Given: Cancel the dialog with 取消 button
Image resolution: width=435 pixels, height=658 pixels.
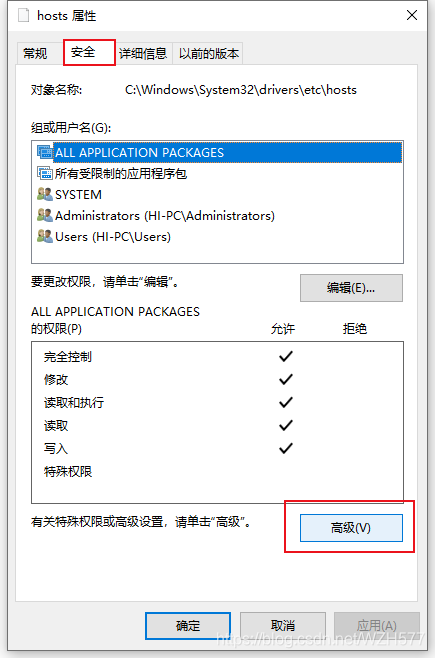Looking at the screenshot, I should (283, 626).
